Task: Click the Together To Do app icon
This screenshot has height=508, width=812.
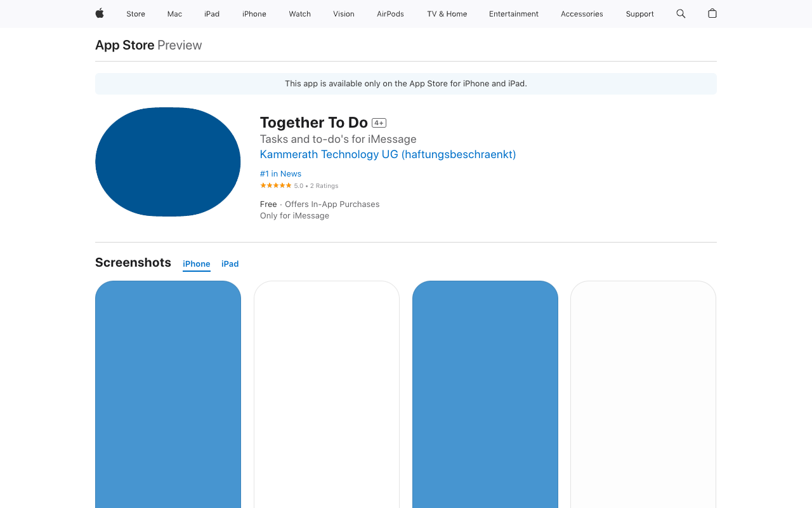Action: click(168, 162)
